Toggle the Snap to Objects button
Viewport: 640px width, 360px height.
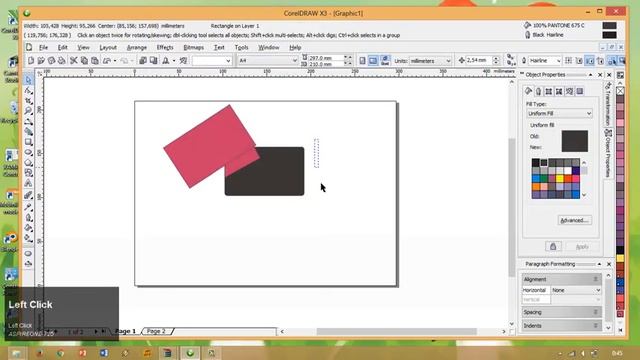(590, 61)
